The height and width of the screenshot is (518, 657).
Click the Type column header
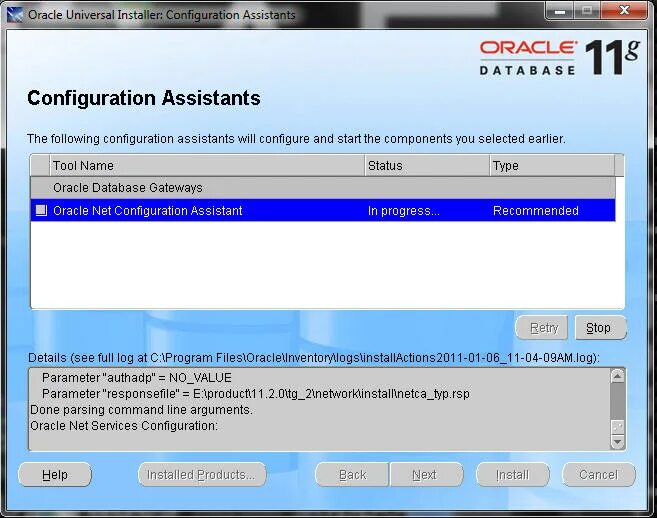click(x=552, y=166)
